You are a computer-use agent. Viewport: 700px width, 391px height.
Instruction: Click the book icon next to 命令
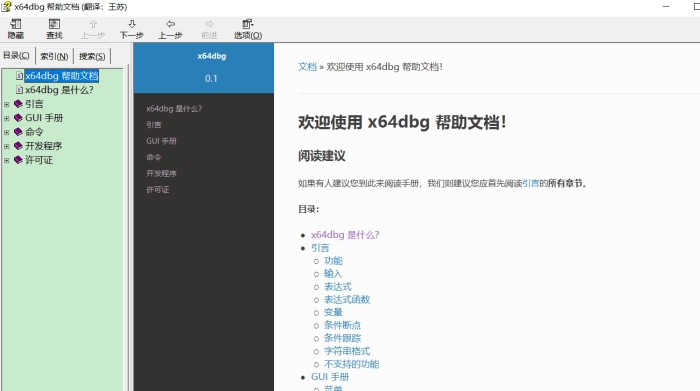pyautogui.click(x=18, y=132)
